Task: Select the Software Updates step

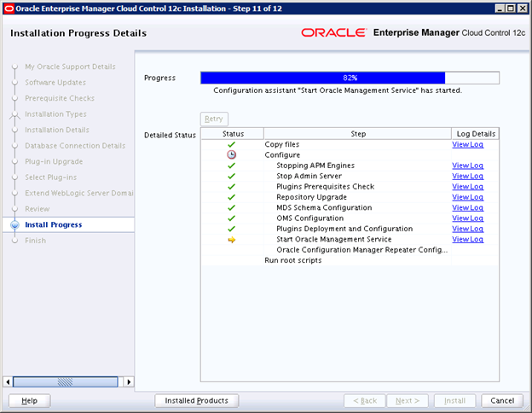Action: click(55, 83)
